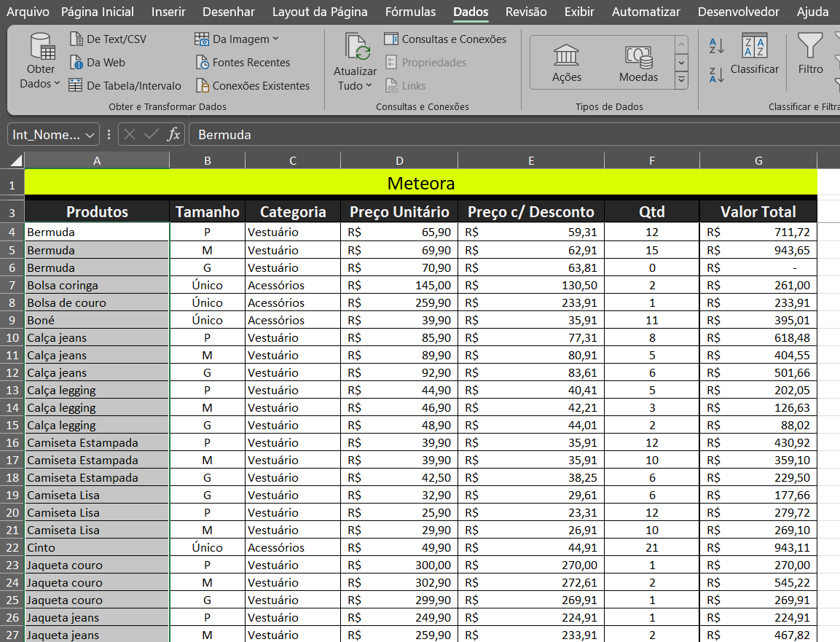The width and height of the screenshot is (840, 642).
Task: Cancel formula bar entry with X
Action: tap(130, 135)
